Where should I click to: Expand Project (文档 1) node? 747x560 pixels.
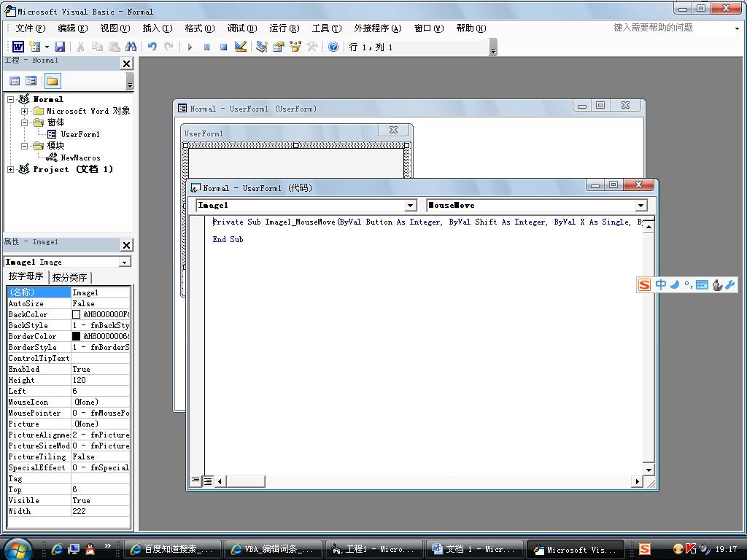[10, 169]
